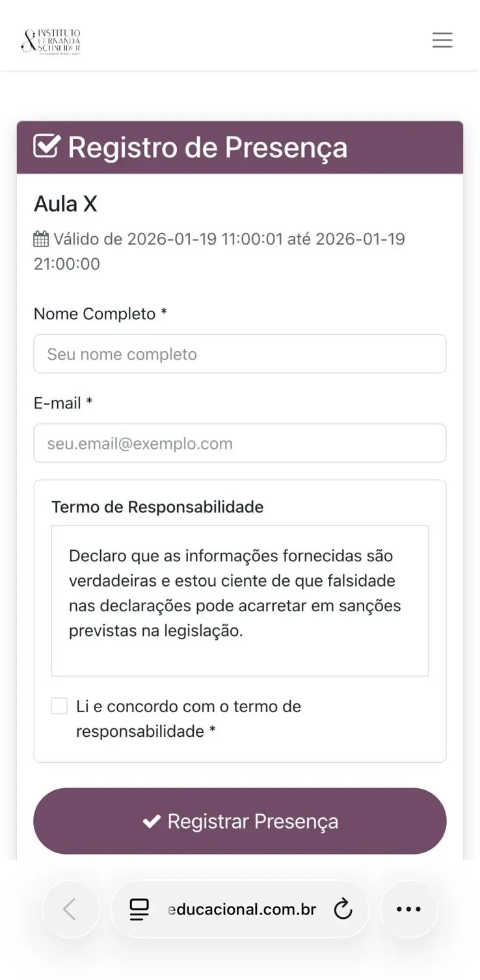Click the checkmark icon beside Registro de Presença

(x=47, y=146)
